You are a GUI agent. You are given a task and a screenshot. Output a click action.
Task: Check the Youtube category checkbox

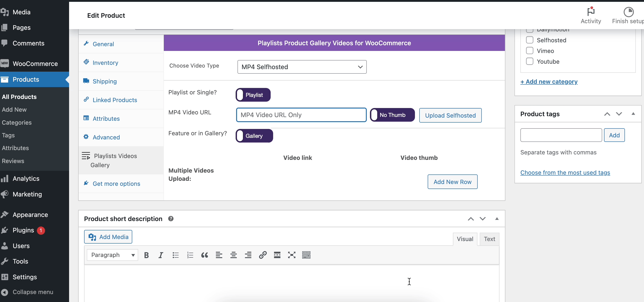coord(529,62)
